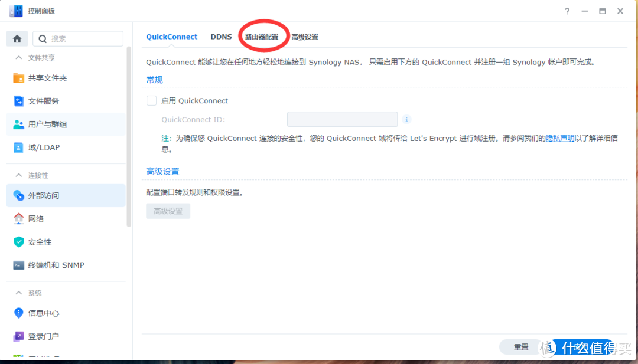Enable the 启用 QuickConnect checkbox
The height and width of the screenshot is (364, 638).
(x=151, y=100)
